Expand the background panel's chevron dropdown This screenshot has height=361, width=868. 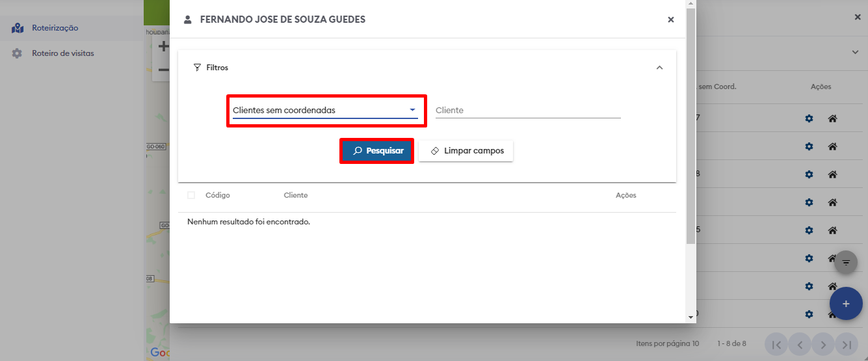coord(855,52)
